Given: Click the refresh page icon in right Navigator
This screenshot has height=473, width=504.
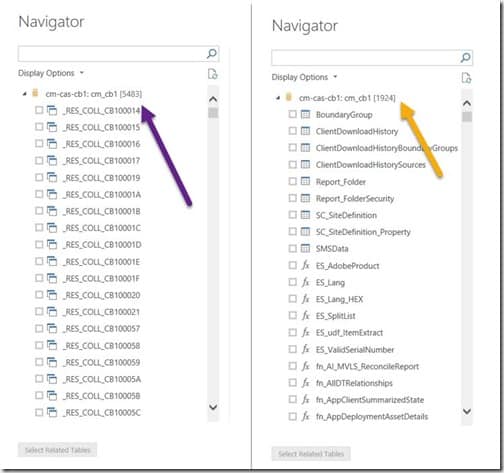Looking at the screenshot, I should [x=466, y=78].
